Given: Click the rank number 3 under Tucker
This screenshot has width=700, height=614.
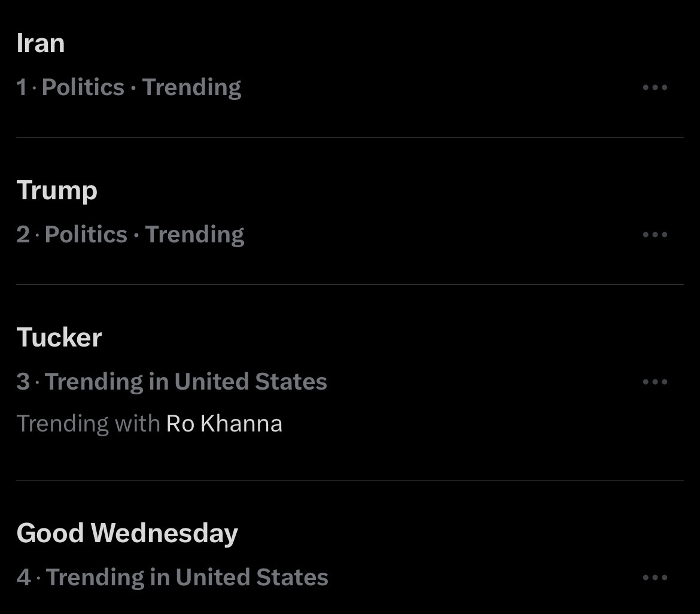Looking at the screenshot, I should 23,382.
